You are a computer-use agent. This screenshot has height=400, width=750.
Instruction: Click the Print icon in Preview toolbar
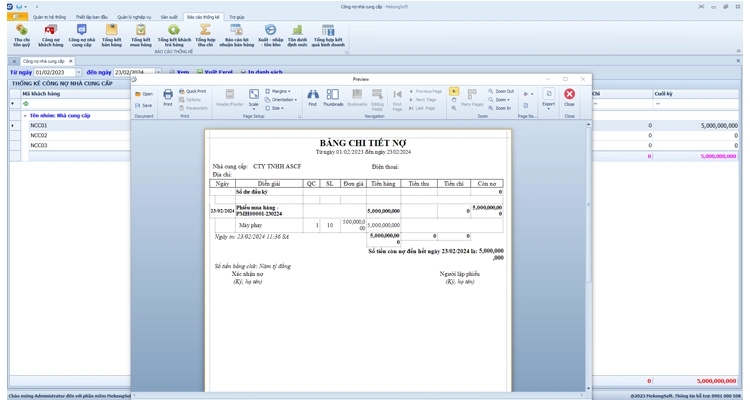168,97
